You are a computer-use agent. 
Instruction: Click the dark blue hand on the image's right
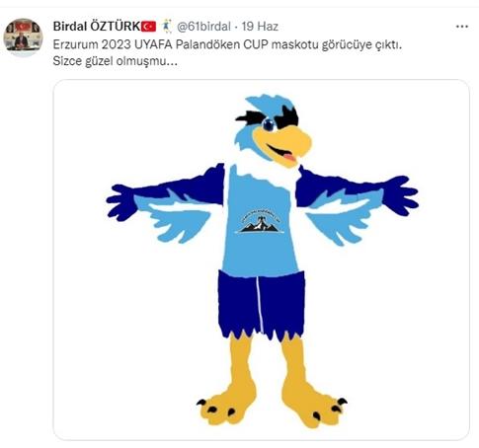(401, 195)
